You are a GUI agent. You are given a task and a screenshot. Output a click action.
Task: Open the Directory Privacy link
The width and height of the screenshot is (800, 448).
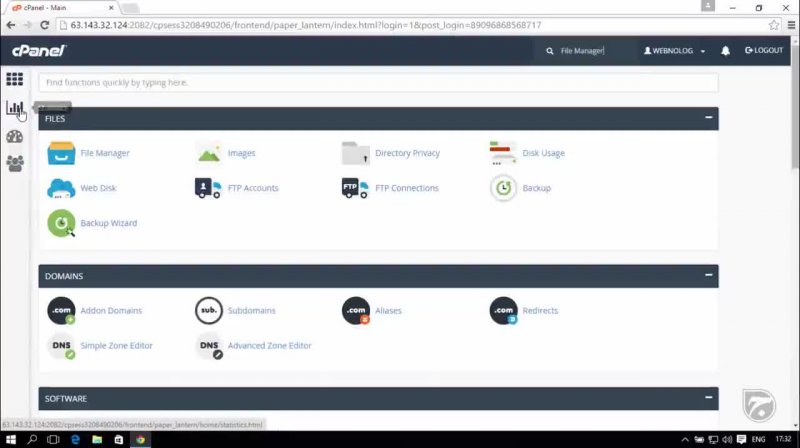[x=407, y=153]
